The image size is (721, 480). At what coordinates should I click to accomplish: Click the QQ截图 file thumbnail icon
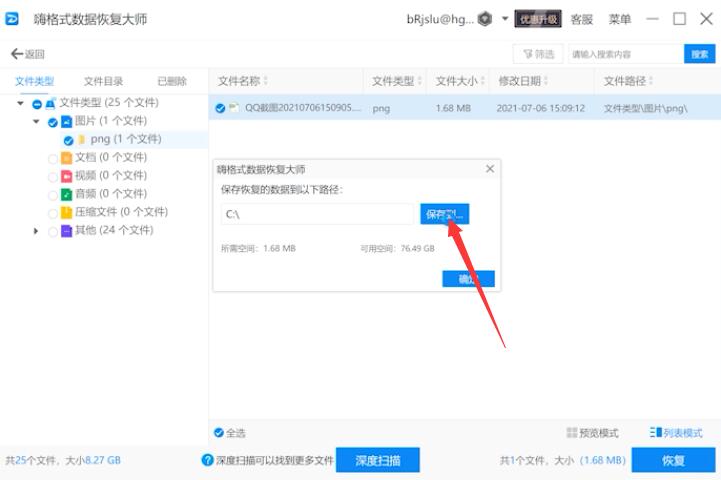pos(234,108)
